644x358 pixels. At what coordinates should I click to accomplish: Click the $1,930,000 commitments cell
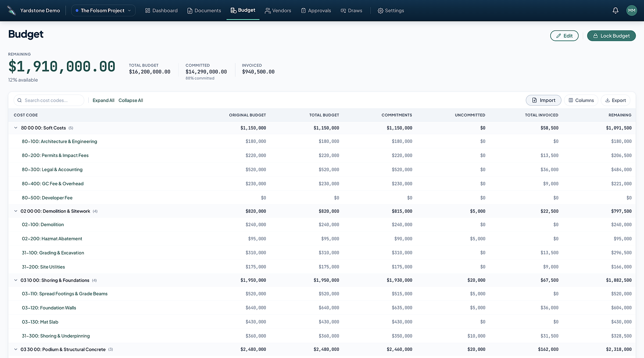(400, 280)
